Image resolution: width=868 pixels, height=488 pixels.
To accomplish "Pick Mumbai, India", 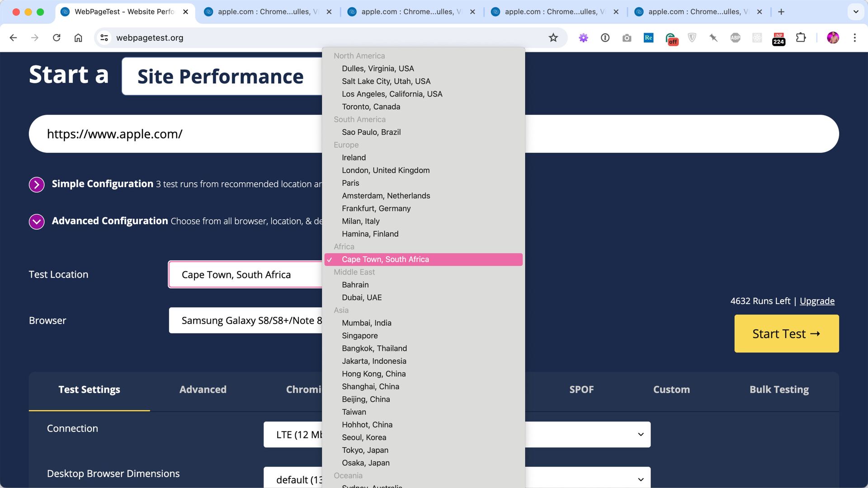I will pos(424,323).
